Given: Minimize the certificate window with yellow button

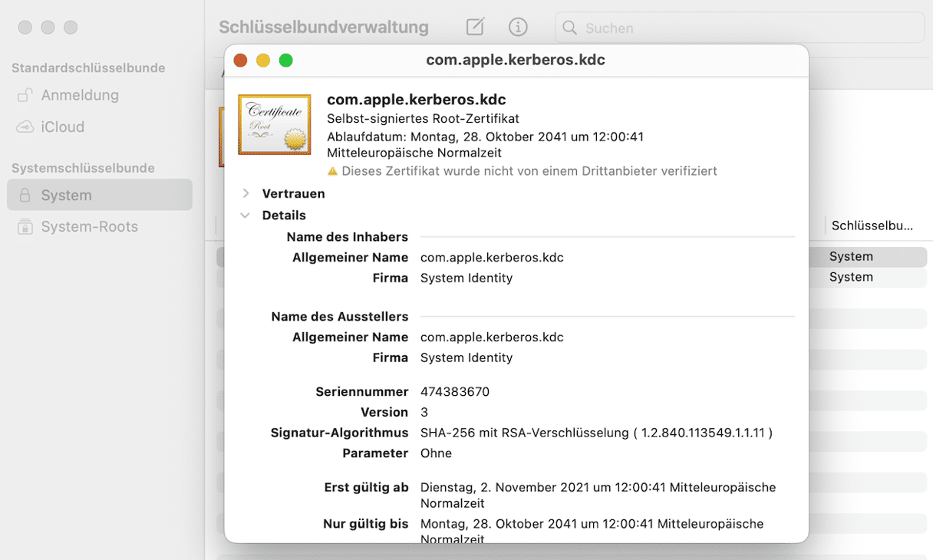Looking at the screenshot, I should coord(263,60).
